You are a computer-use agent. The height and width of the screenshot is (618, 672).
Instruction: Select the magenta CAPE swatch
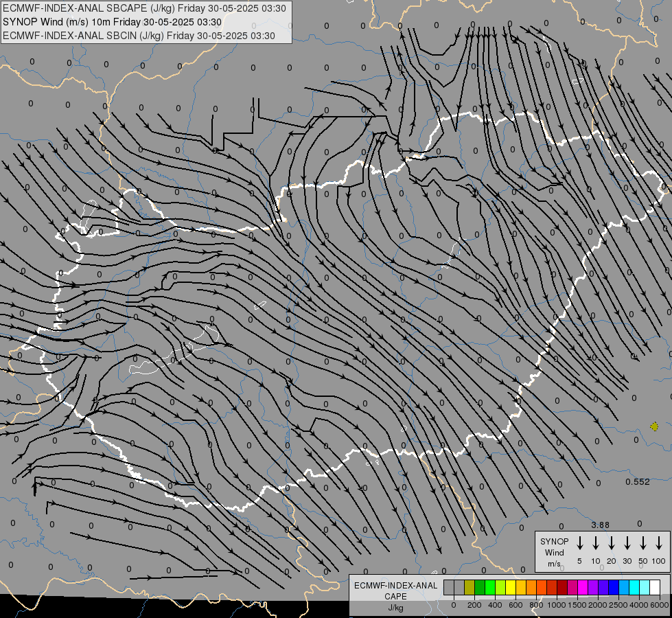[583, 587]
